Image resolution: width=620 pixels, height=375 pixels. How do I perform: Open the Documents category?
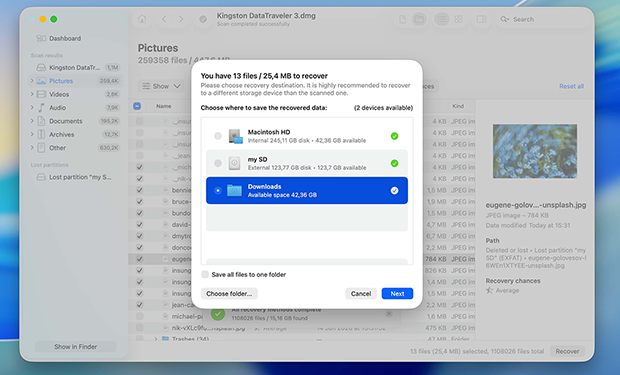[x=75, y=121]
